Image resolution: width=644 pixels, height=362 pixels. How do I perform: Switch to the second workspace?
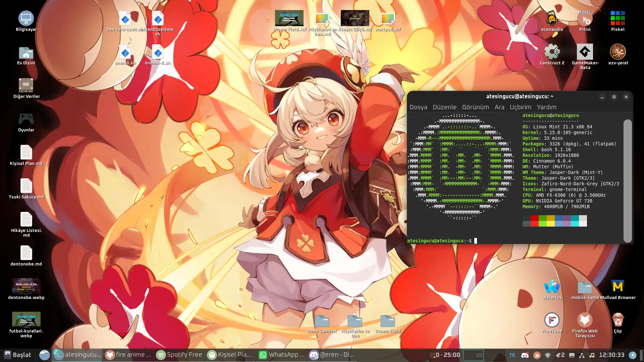[x=495, y=355]
